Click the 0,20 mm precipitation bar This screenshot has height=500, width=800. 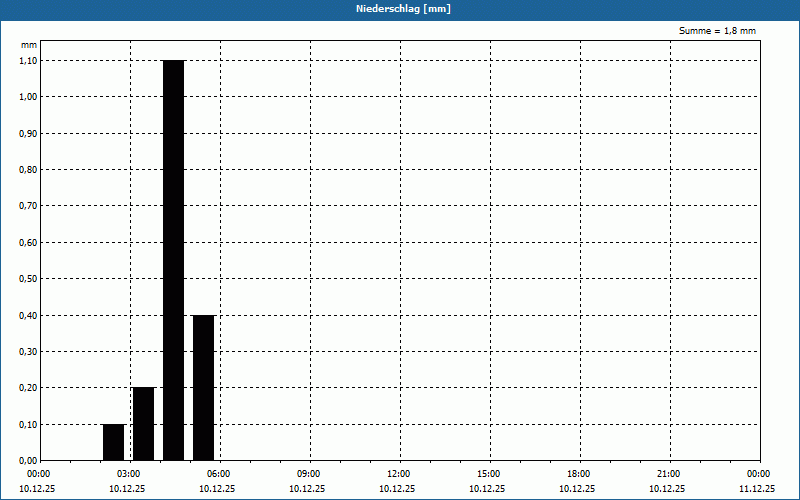pyautogui.click(x=143, y=424)
